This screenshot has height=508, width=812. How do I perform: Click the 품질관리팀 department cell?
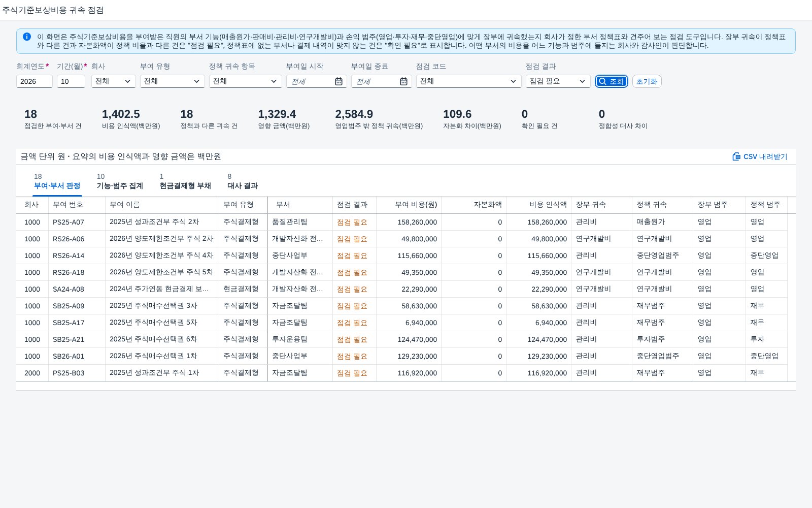click(x=300, y=222)
